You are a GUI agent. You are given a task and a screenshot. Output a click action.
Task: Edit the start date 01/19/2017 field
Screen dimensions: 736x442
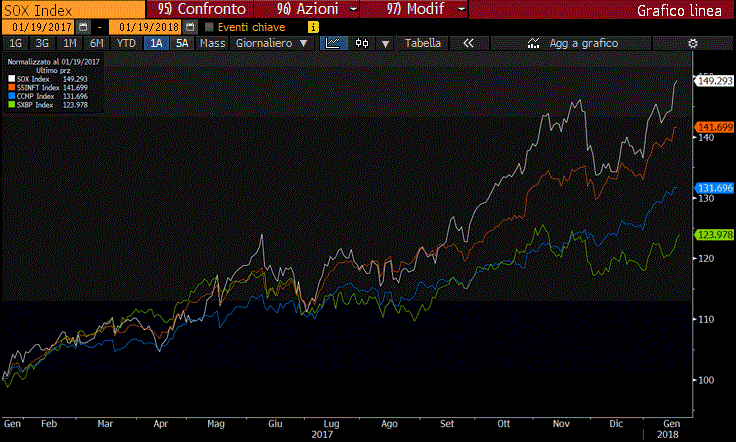[x=39, y=27]
